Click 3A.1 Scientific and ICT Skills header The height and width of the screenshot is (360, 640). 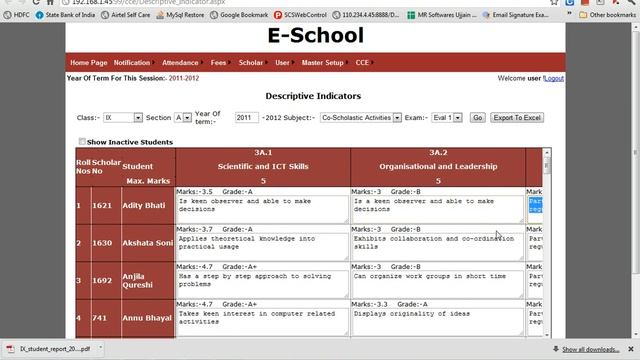(x=263, y=167)
